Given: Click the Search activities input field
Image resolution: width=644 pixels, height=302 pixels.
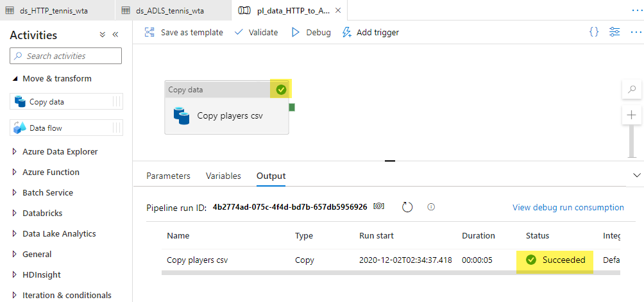Looking at the screenshot, I should coord(66,56).
